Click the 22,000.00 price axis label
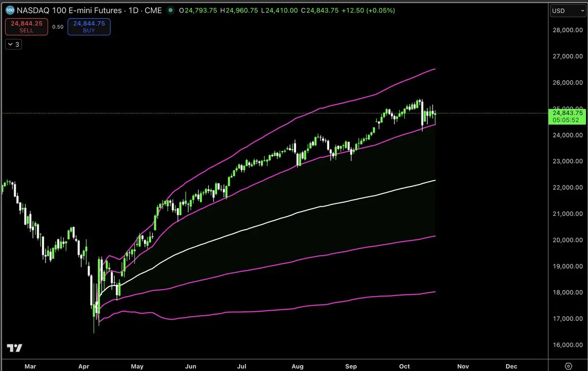Image resolution: width=588 pixels, height=371 pixels. [x=567, y=187]
